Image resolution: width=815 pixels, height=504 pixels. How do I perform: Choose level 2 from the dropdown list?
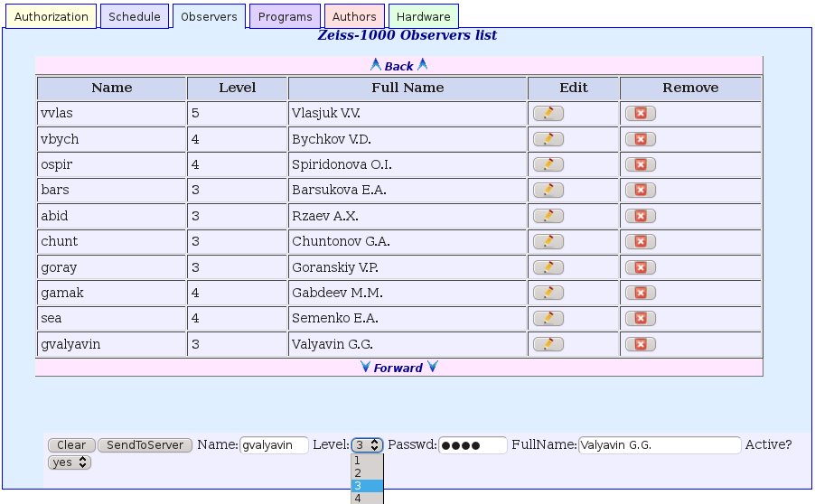click(x=367, y=472)
